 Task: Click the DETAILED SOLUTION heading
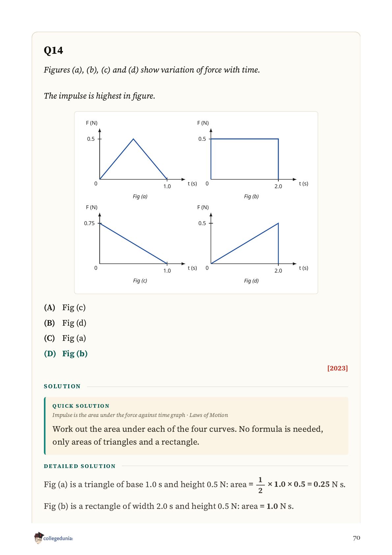tap(80, 466)
